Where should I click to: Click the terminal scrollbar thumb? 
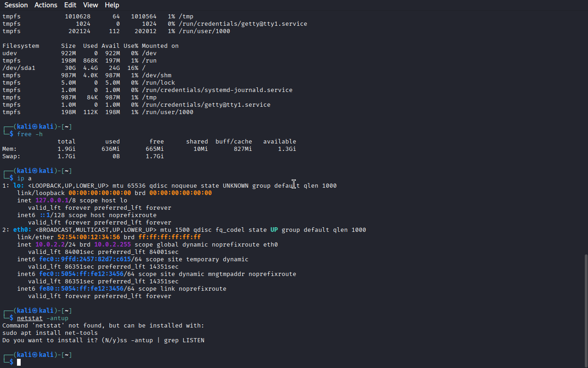point(585,310)
